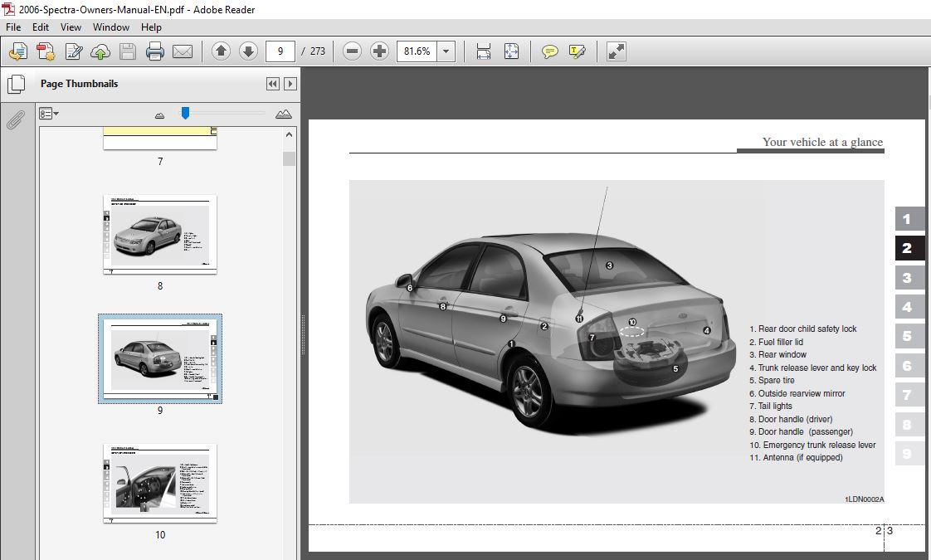931x560 pixels.
Task: Click the section 7 index tab on the page
Action: click(909, 395)
